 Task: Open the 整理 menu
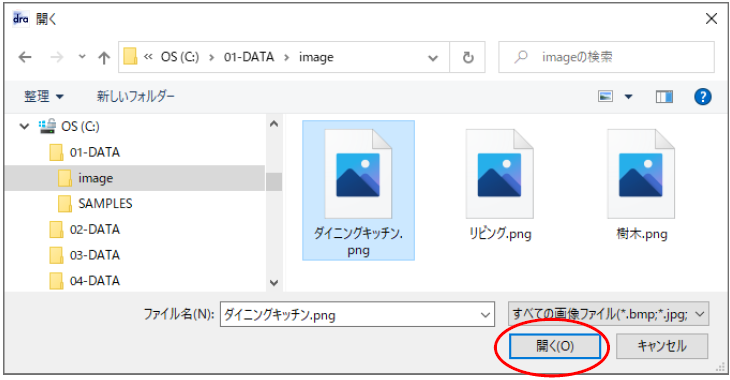(43, 96)
